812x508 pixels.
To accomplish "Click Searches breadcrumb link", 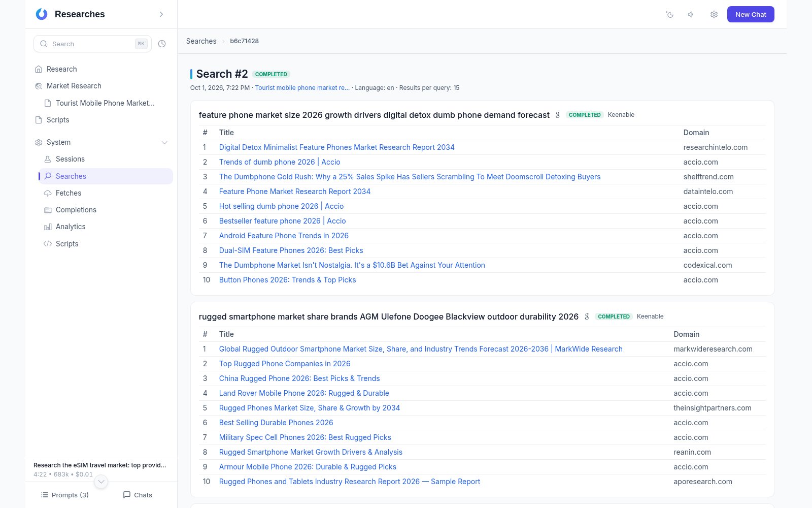I will [201, 41].
